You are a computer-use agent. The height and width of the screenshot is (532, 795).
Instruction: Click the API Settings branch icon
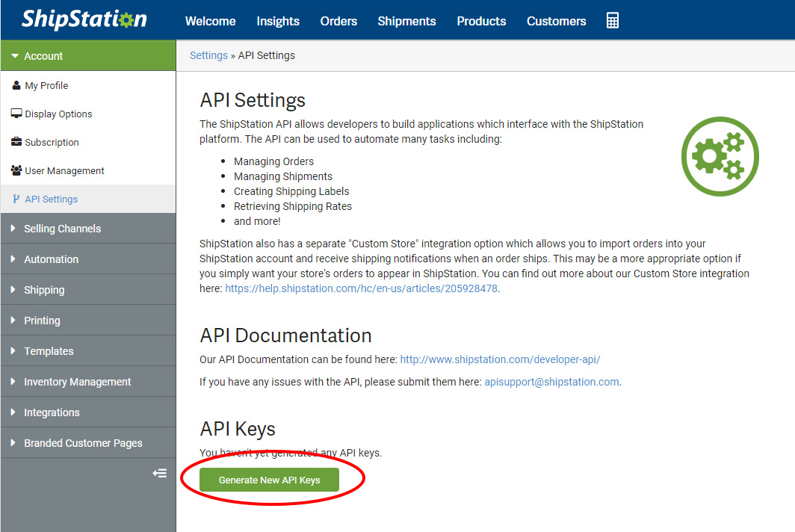[16, 199]
